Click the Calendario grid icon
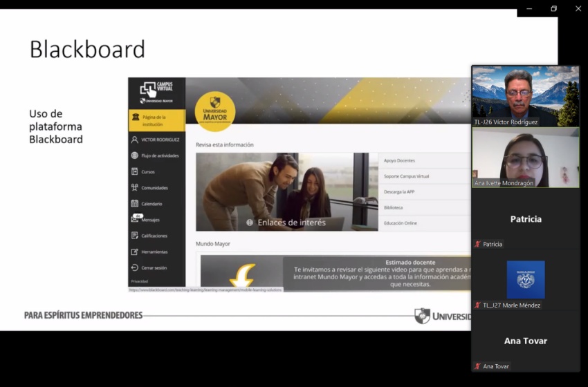Viewport: 588px width, 387px height. pyautogui.click(x=135, y=203)
